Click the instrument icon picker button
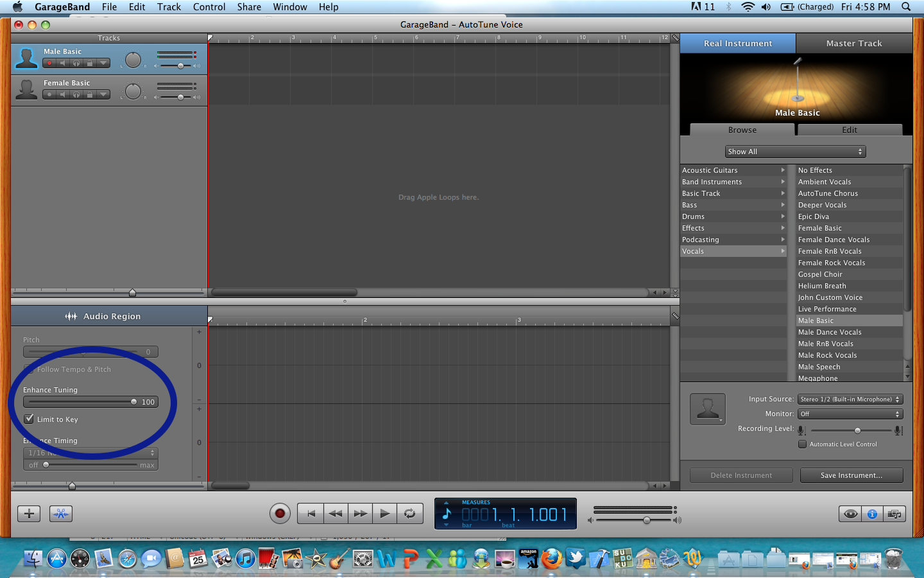The height and width of the screenshot is (578, 924). click(708, 408)
